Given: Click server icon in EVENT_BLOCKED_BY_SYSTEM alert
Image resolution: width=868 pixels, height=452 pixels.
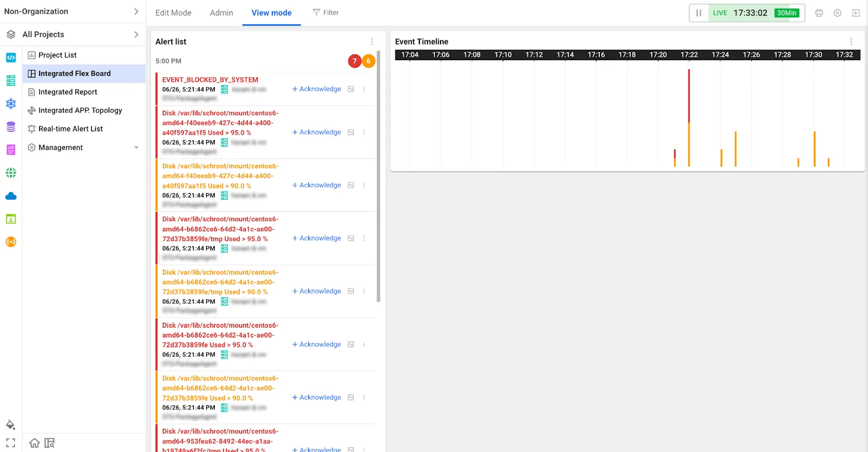Looking at the screenshot, I should (224, 89).
